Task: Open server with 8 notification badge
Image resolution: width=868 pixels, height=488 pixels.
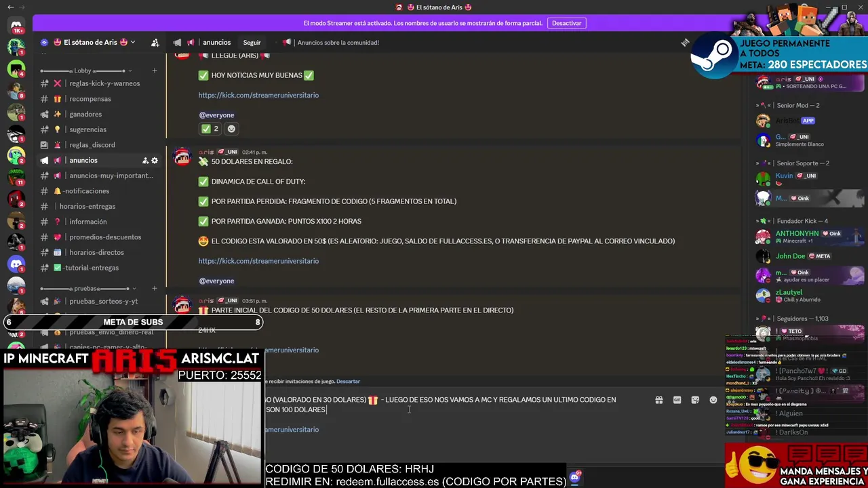Action: 16,90
